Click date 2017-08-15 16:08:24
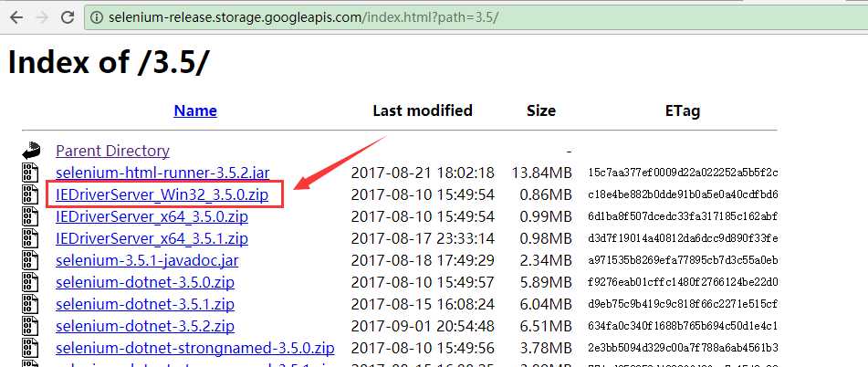Viewport: 868px width, 367px height. click(423, 304)
